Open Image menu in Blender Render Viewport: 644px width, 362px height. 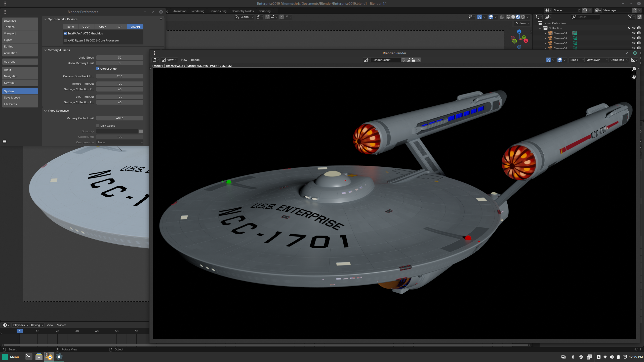coord(195,60)
